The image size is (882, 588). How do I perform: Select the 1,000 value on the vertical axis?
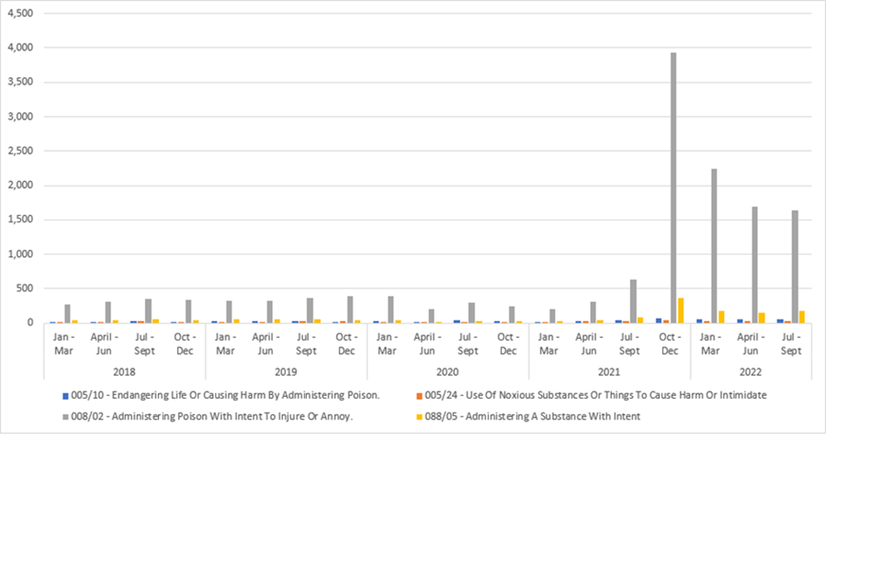pyautogui.click(x=21, y=254)
